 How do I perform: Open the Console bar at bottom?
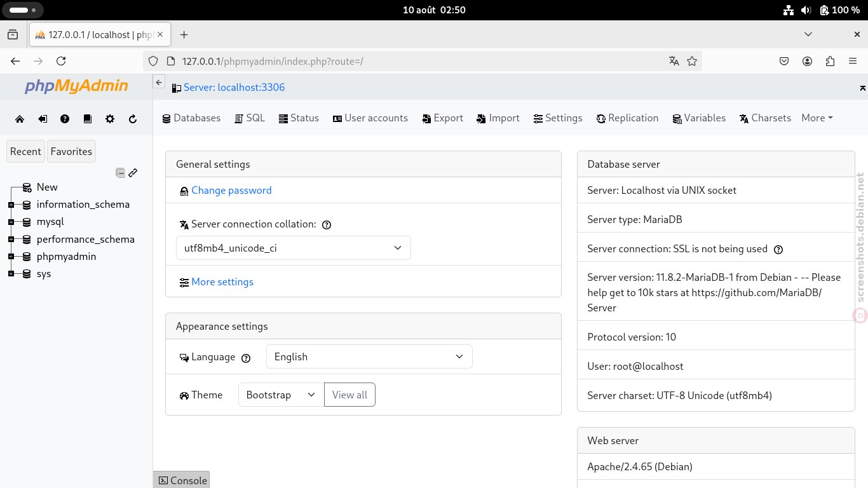[x=182, y=480]
